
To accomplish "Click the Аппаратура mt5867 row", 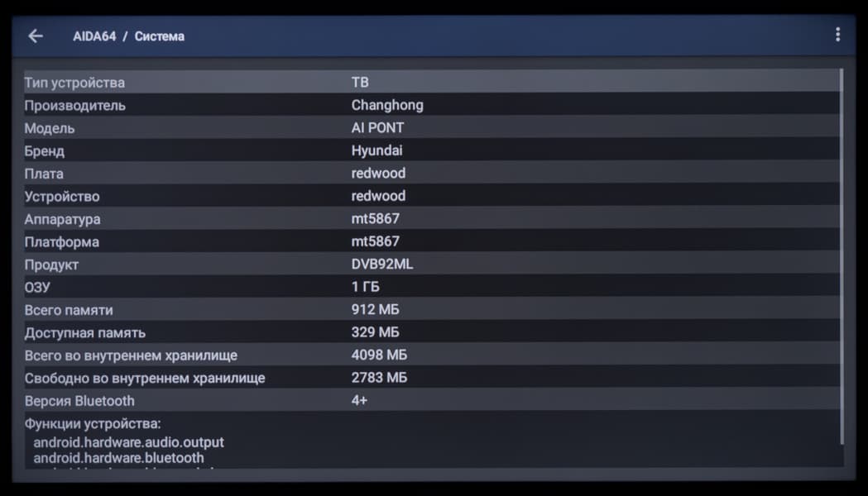I will [x=430, y=219].
